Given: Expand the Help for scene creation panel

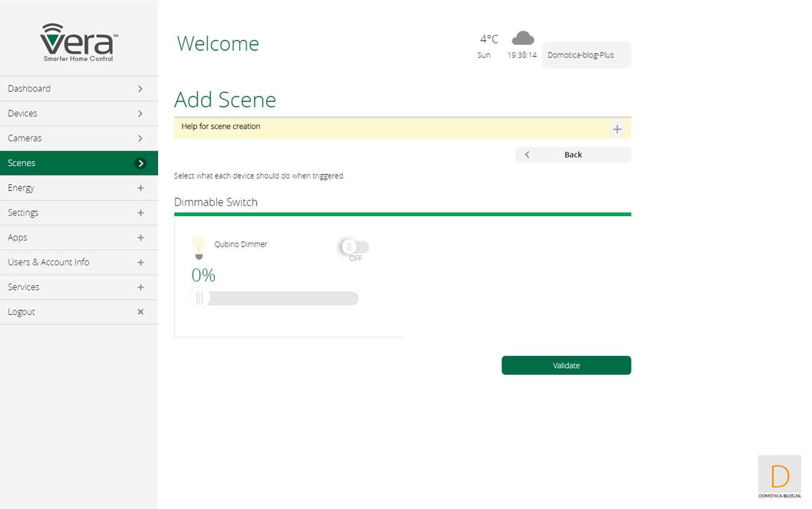Looking at the screenshot, I should 616,129.
